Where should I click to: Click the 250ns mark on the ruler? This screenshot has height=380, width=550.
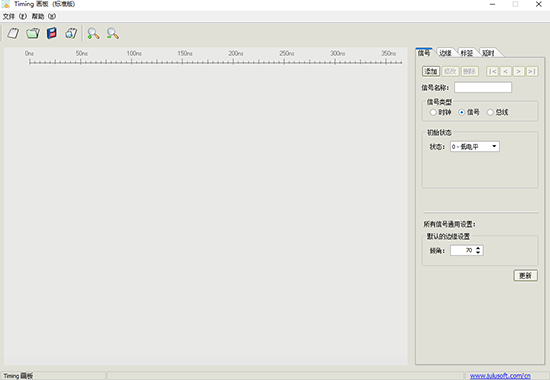click(287, 54)
